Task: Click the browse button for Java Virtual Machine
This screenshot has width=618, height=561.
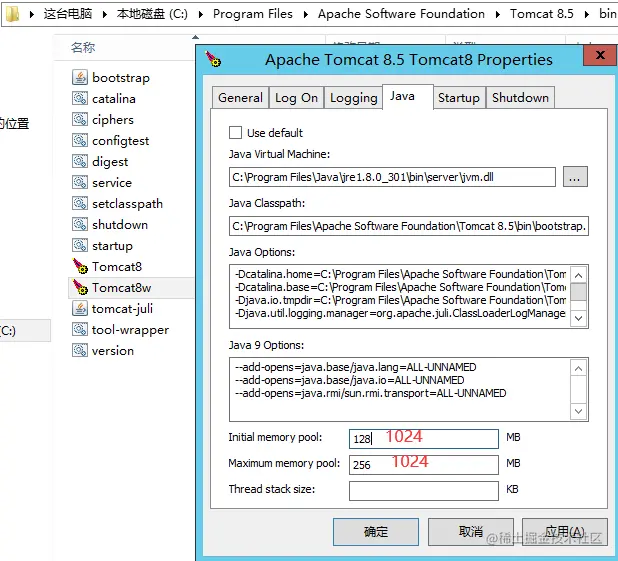Action: [575, 177]
